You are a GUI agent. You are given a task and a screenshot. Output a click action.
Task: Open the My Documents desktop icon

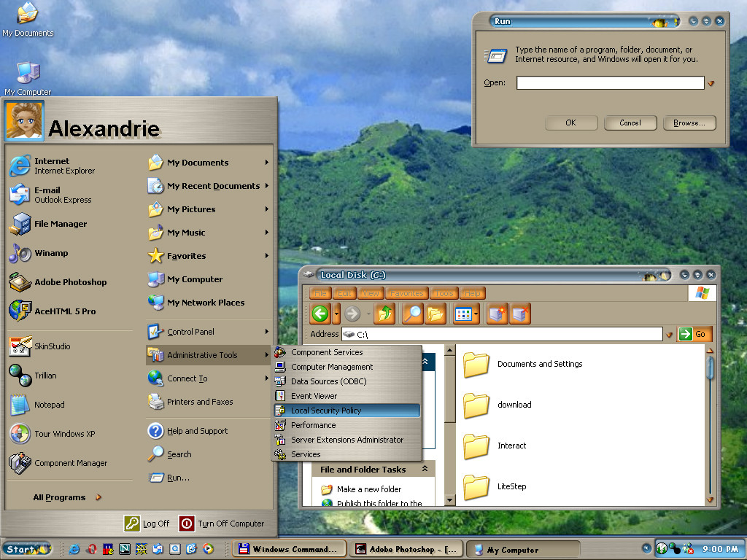[x=28, y=20]
